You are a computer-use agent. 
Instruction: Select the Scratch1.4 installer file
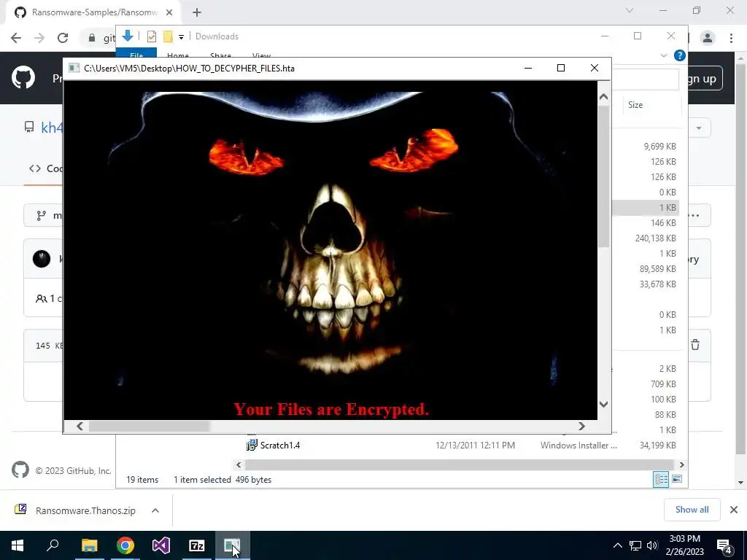(x=279, y=446)
